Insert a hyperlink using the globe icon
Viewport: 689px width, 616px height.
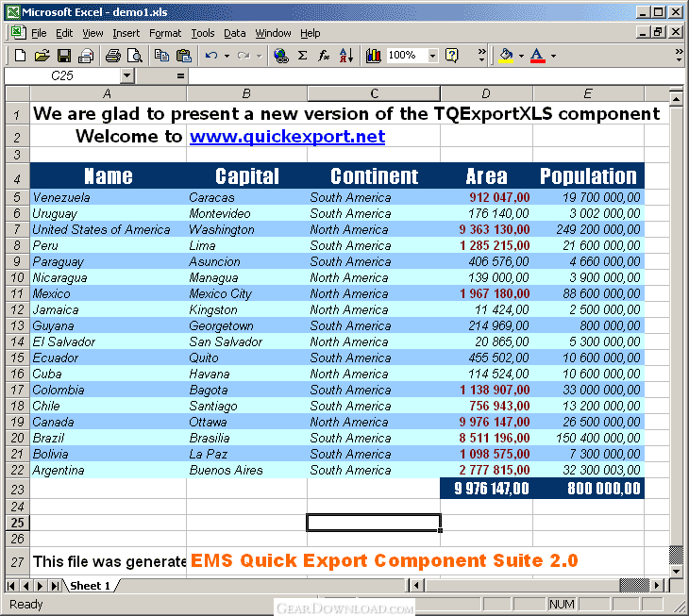280,56
